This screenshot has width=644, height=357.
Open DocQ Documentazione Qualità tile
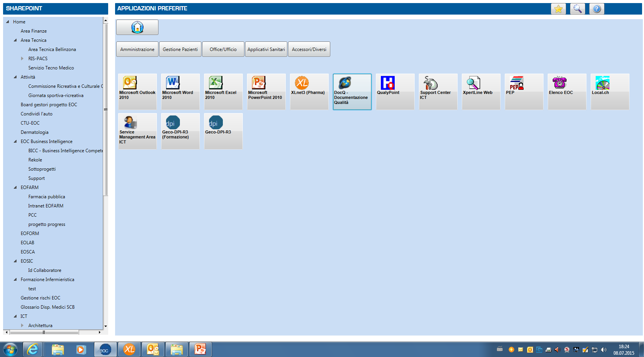tap(352, 92)
